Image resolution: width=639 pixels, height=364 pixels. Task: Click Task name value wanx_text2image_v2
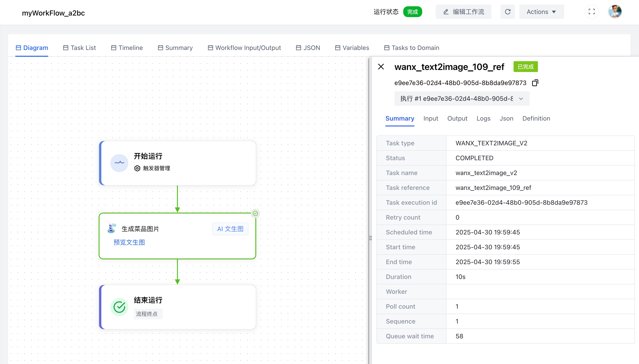(486, 173)
